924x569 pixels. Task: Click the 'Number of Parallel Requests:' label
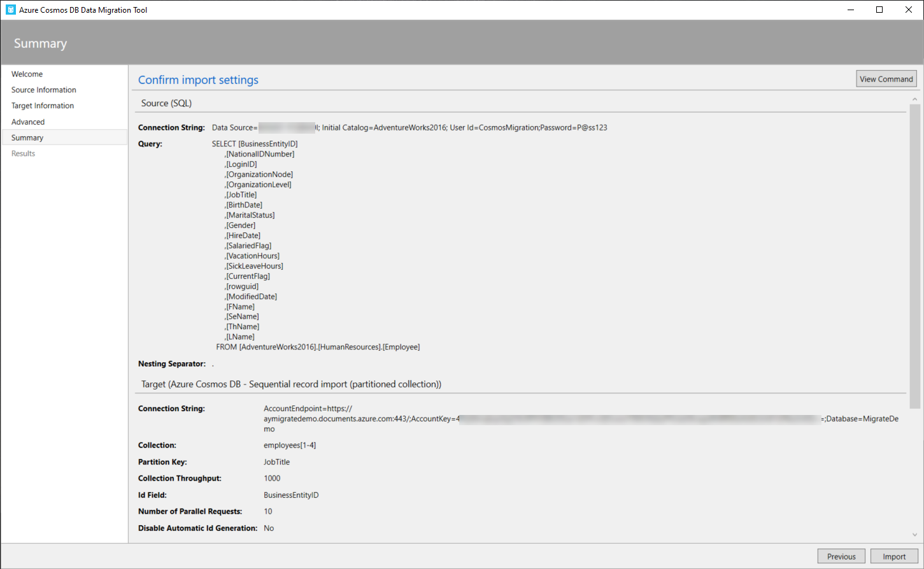click(x=190, y=512)
